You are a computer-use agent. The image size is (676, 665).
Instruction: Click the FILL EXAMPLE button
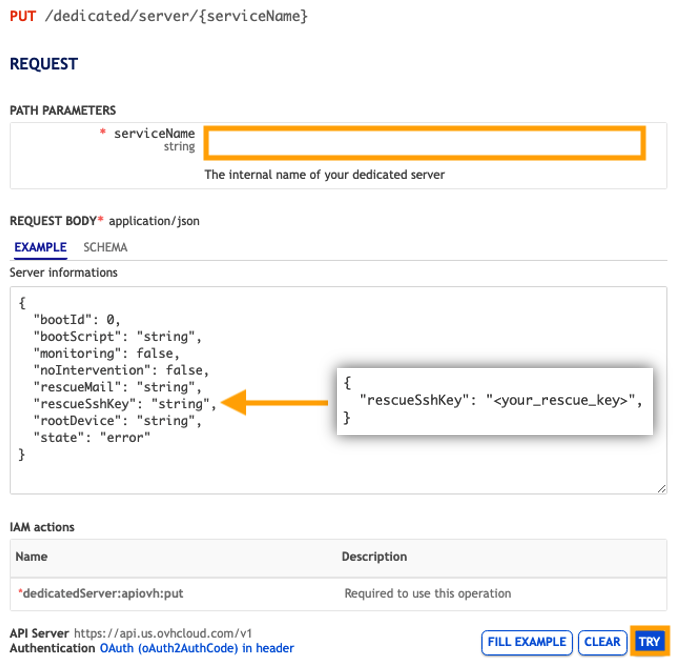point(527,642)
